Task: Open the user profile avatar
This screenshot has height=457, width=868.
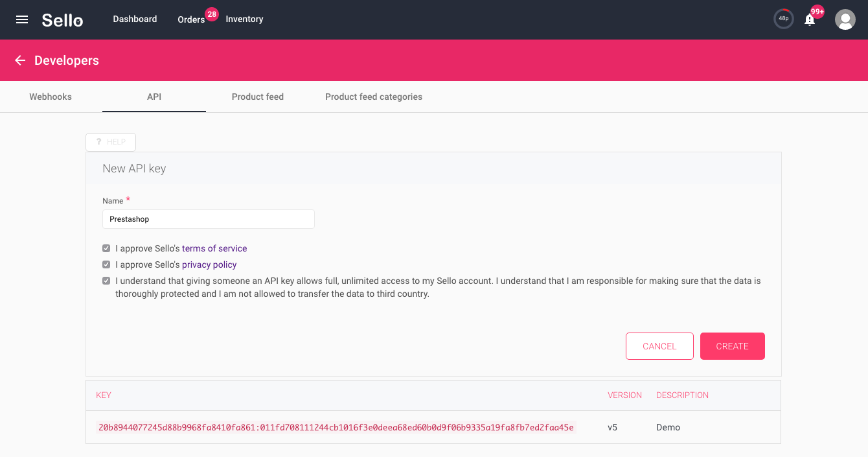Action: click(x=845, y=19)
